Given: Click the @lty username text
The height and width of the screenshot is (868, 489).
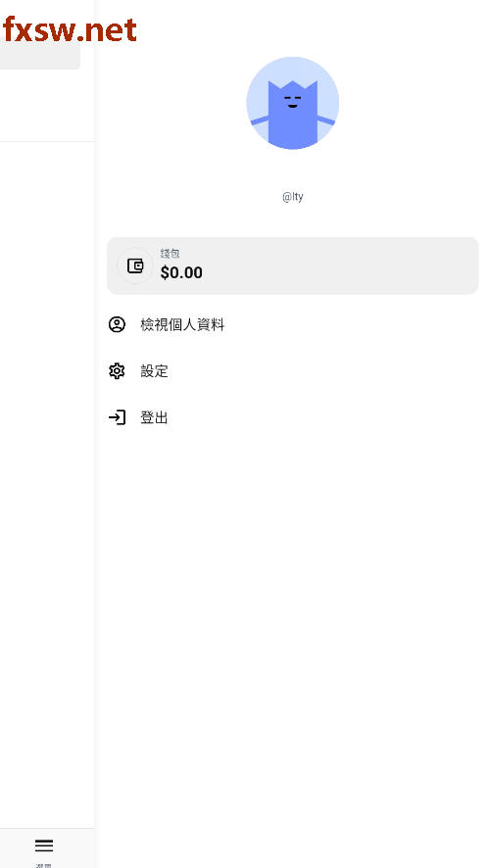Looking at the screenshot, I should click(292, 197).
